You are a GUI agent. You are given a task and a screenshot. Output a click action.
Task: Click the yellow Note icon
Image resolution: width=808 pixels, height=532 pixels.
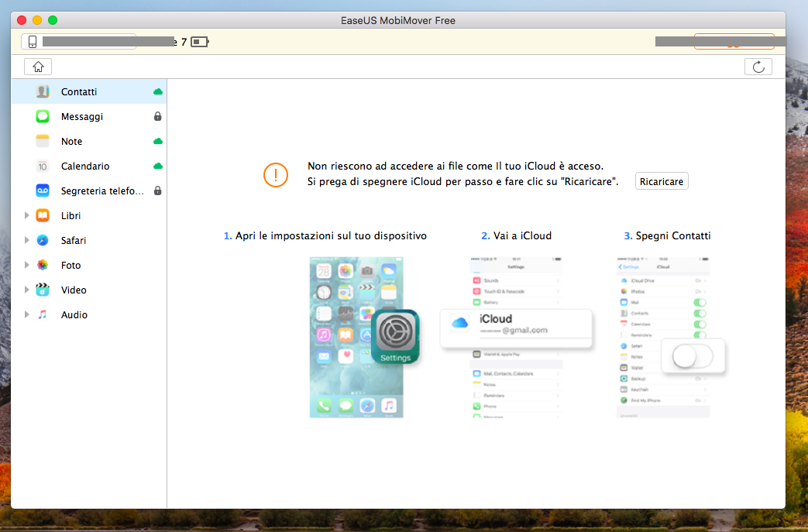[43, 142]
